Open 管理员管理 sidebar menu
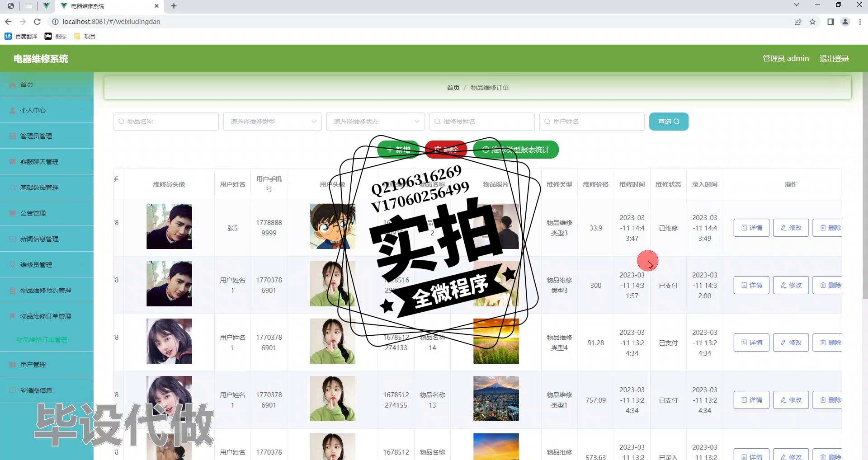 click(47, 136)
